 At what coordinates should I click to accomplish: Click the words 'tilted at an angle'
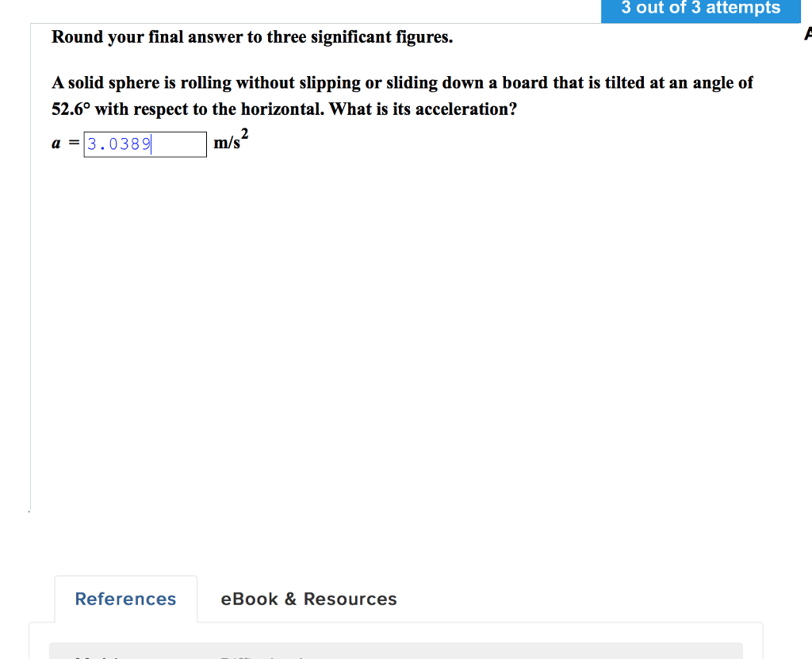(x=675, y=82)
